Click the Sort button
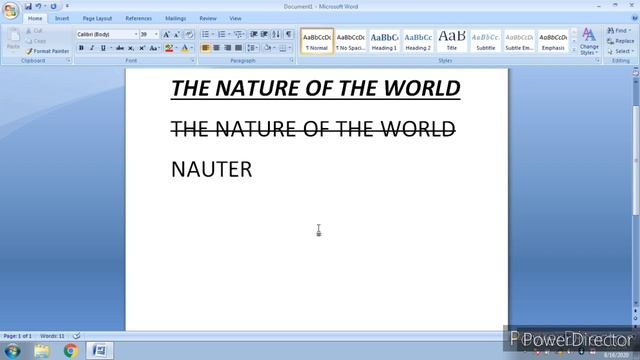 276,35
